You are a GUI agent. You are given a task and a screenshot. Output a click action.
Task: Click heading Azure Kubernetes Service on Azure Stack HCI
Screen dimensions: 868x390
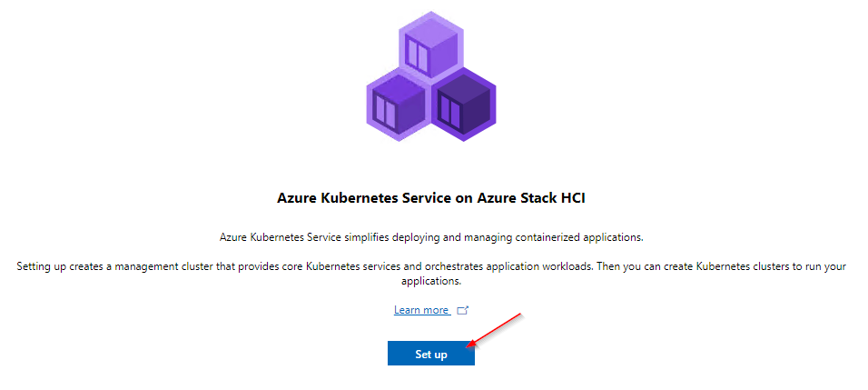pyautogui.click(x=430, y=198)
